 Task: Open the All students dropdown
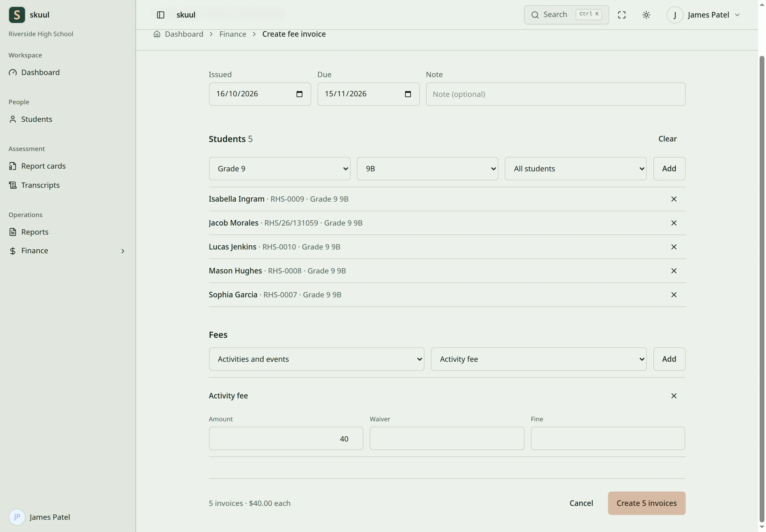[575, 169]
